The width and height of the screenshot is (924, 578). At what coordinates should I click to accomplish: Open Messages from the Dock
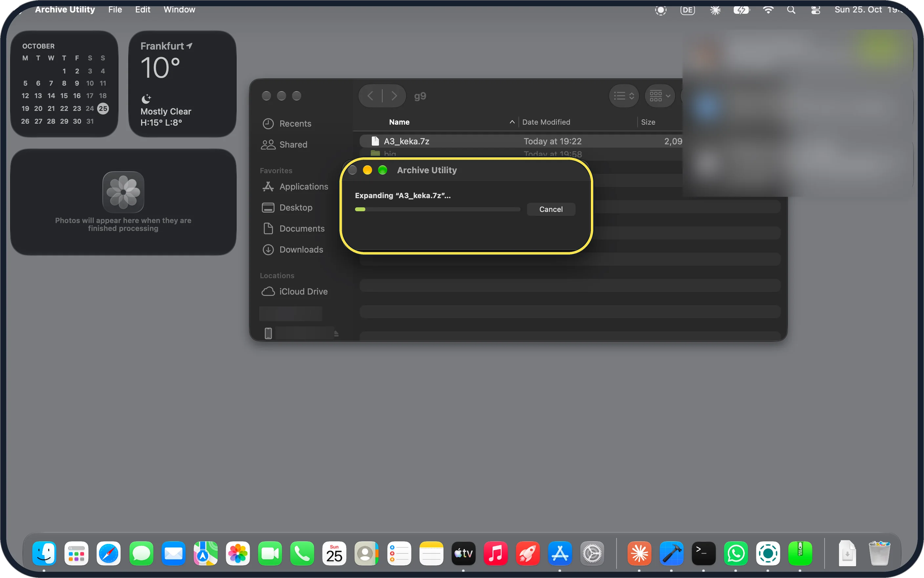tap(141, 553)
